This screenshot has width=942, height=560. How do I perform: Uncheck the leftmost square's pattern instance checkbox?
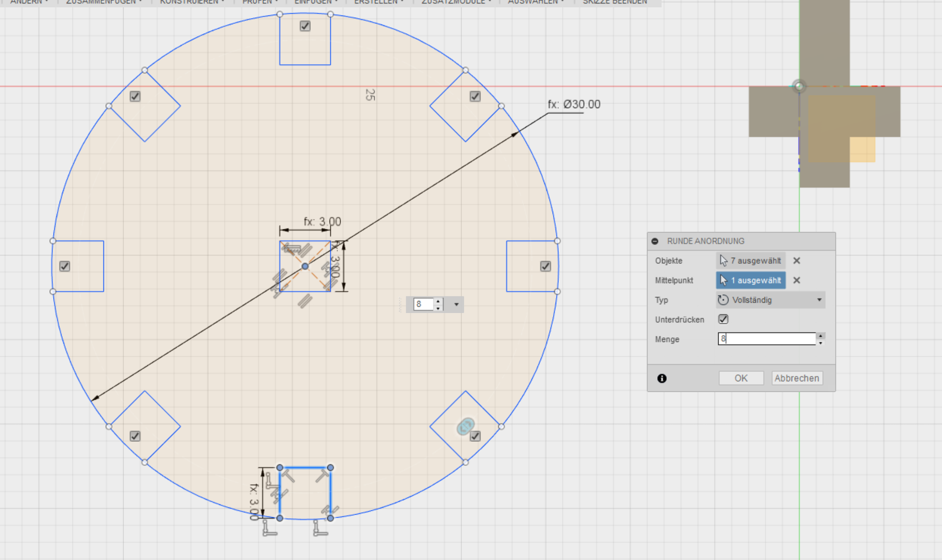65,266
